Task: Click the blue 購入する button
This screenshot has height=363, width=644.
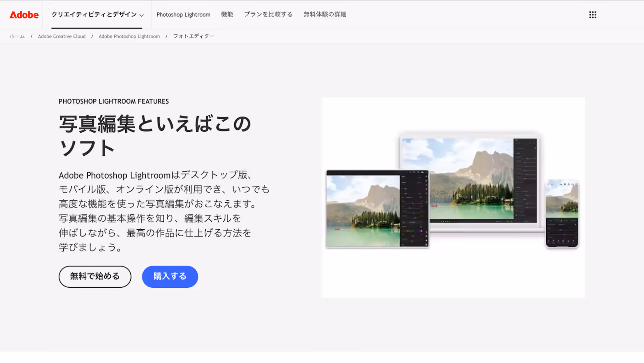Action: [x=170, y=276]
